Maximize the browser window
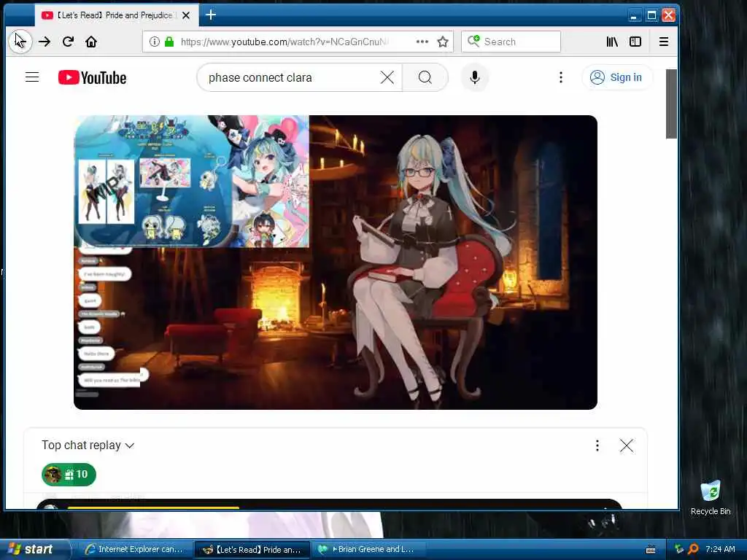The height and width of the screenshot is (560, 747). click(651, 15)
